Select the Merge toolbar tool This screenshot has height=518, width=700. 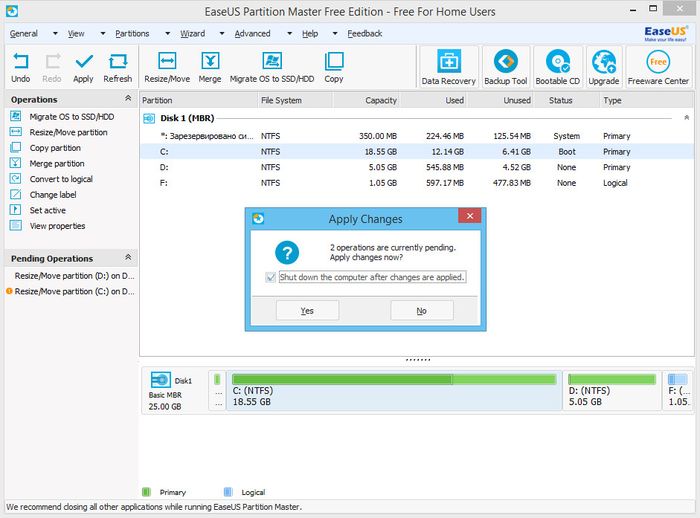coord(210,67)
